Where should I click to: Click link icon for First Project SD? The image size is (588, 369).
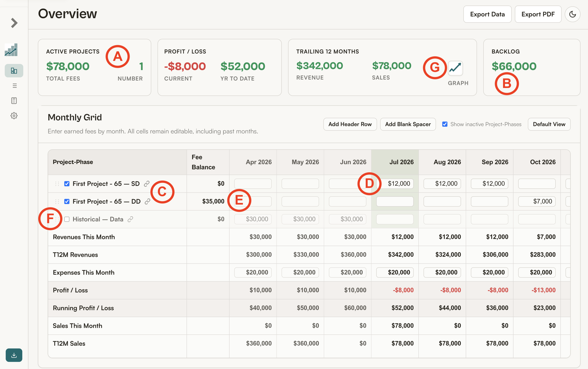click(x=147, y=184)
